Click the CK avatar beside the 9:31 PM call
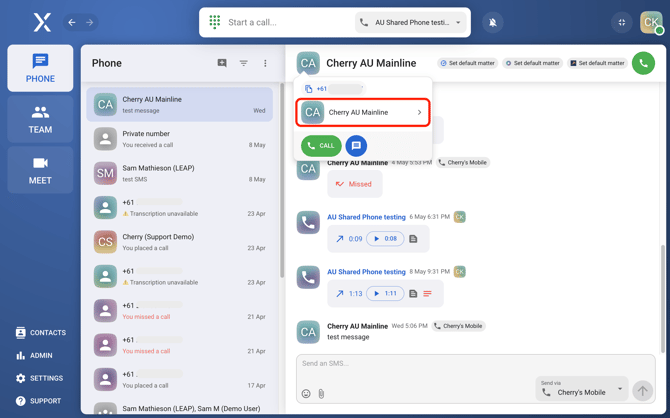670x418 pixels. [459, 271]
